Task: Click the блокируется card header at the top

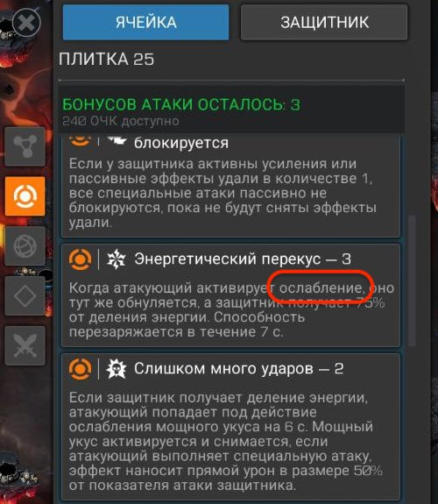Action: [181, 143]
